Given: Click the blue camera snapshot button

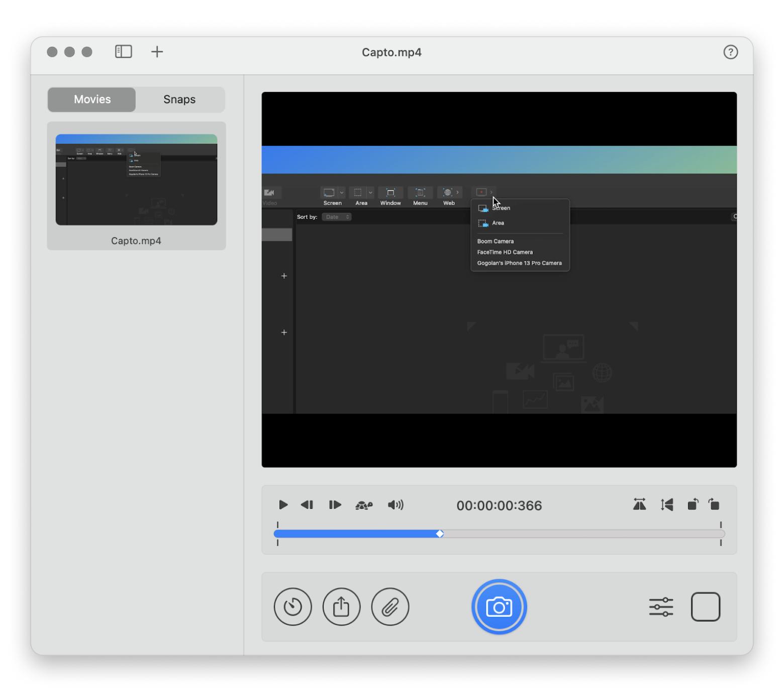Looking at the screenshot, I should pyautogui.click(x=499, y=606).
